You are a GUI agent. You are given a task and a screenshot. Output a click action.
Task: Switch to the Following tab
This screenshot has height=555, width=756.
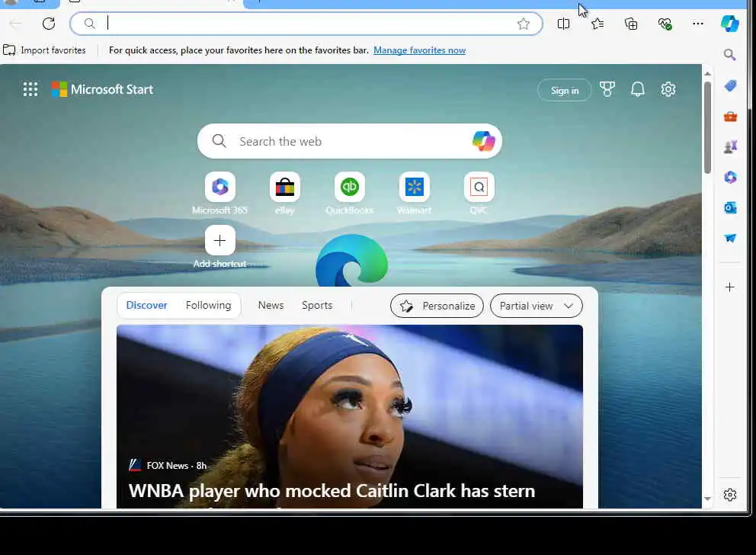208,305
